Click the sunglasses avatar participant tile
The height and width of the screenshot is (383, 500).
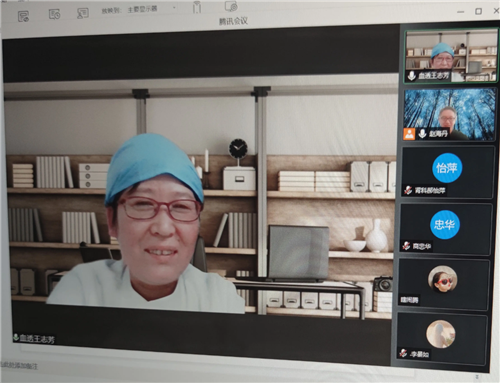pos(444,283)
